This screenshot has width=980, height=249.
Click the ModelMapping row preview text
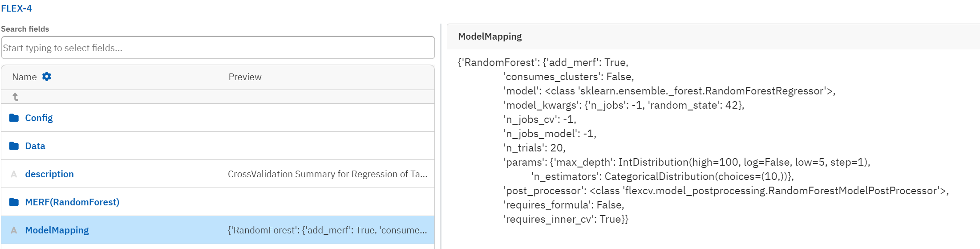327,230
